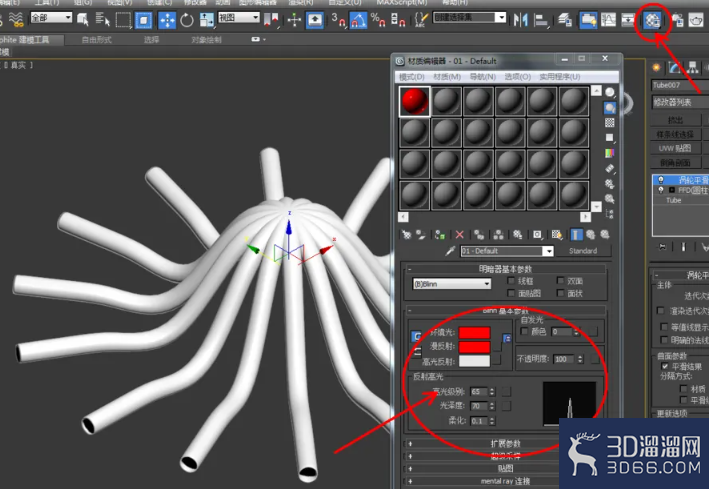Toggle the Percent Snap icon
Viewport: 709px width, 489px height.
378,20
